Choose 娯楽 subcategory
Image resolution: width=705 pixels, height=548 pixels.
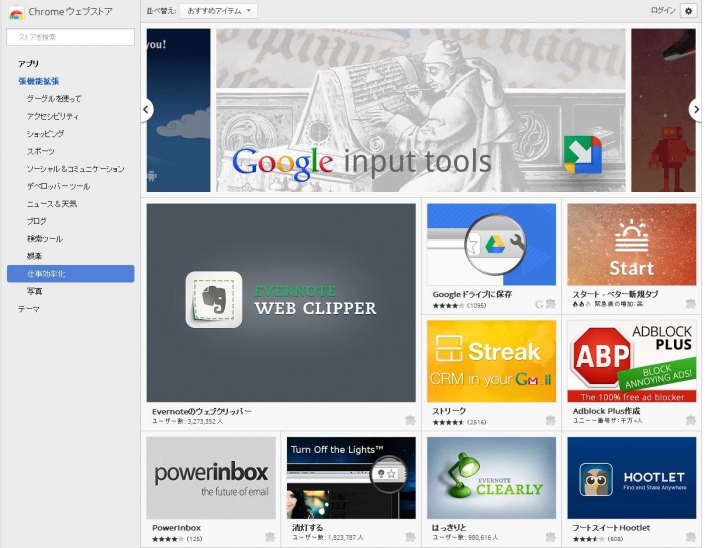[x=34, y=256]
